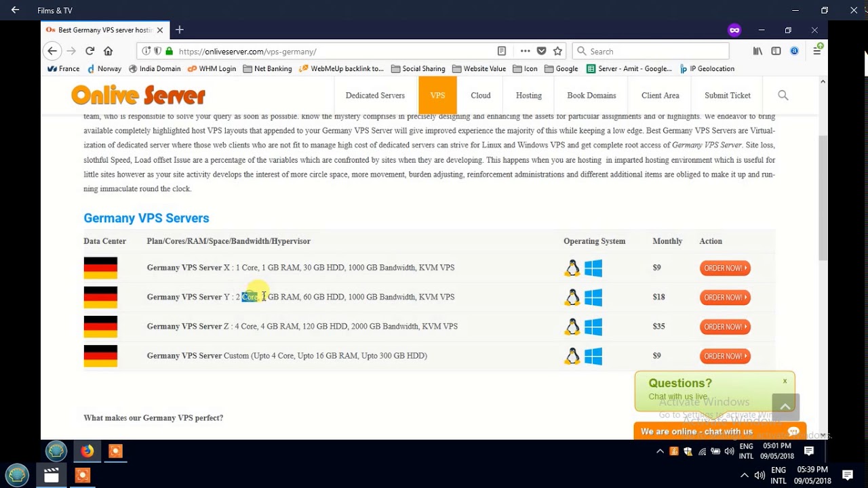Screen dimensions: 868x488
Task: Click the back-to-top arrow button
Action: (x=785, y=407)
